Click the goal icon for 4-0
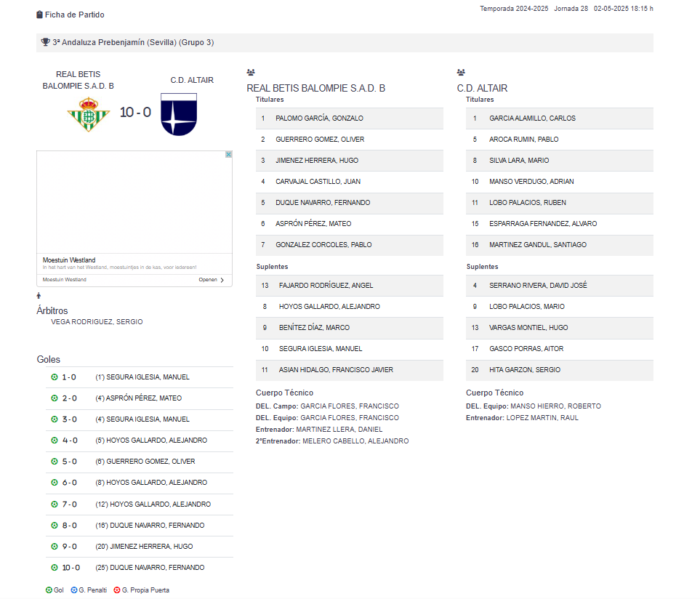This screenshot has width=700, height=599. coord(55,441)
